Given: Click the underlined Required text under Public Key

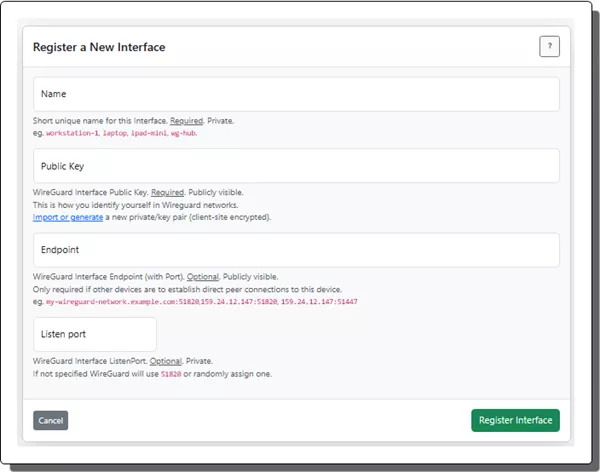Looking at the screenshot, I should 168,193.
